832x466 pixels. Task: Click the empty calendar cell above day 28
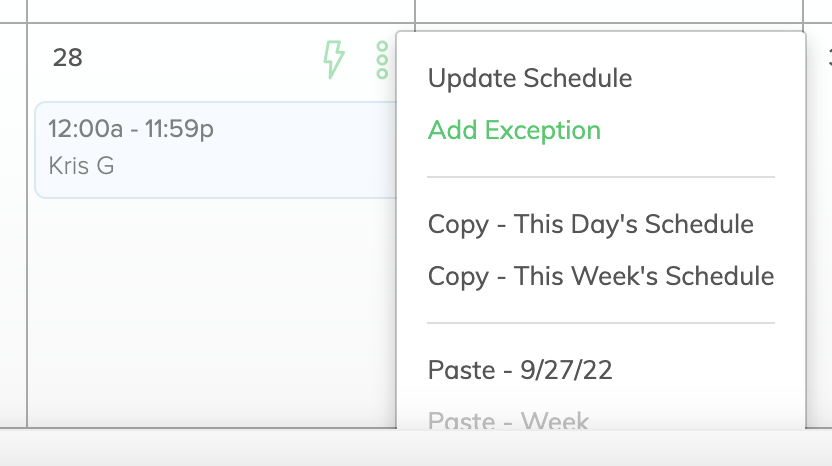click(221, 11)
